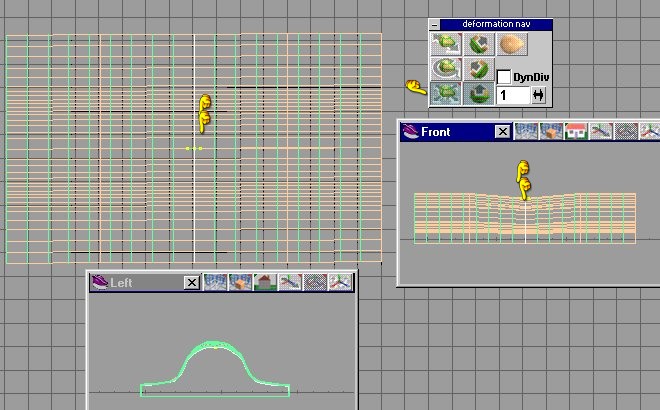Image resolution: width=660 pixels, height=410 pixels.
Task: Toggle the dotted grid icon in Left window toolbar
Action: tap(314, 282)
